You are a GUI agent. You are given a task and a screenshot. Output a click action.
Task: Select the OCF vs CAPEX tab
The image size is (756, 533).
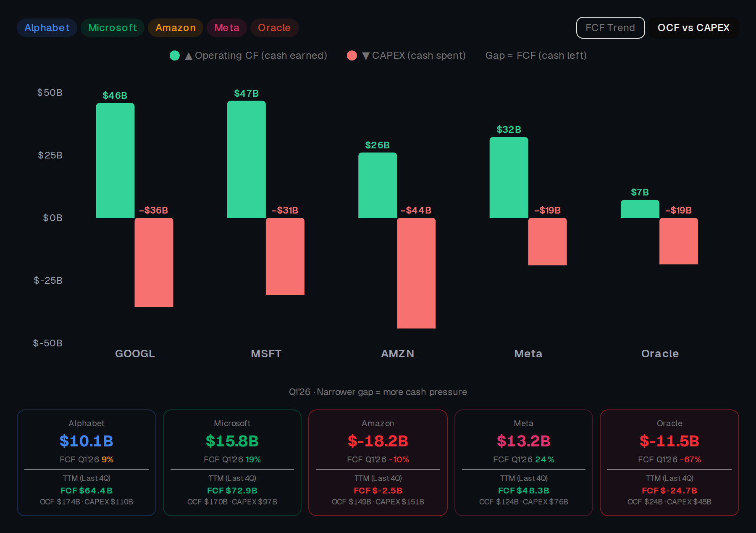pyautogui.click(x=693, y=28)
